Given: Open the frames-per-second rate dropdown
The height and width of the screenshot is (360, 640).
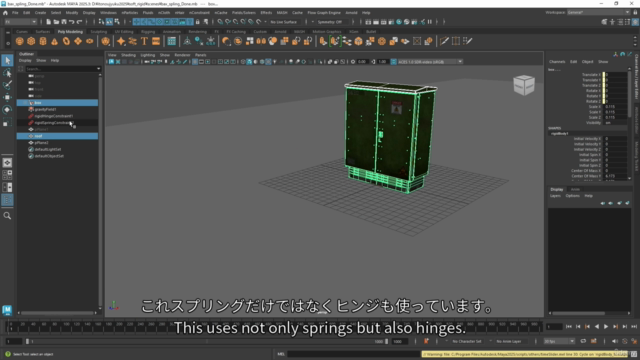Looking at the screenshot, I should (x=559, y=341).
